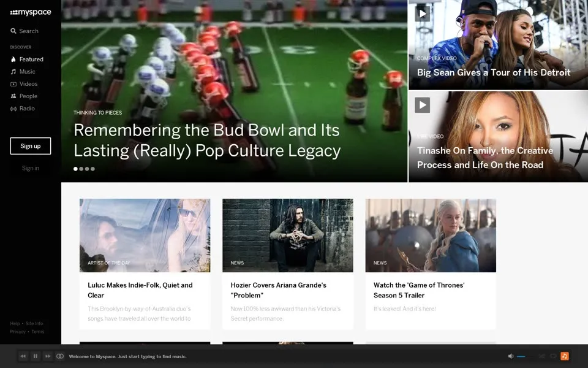The height and width of the screenshot is (368, 588).
Task: Skip to next track in player
Action: click(48, 356)
